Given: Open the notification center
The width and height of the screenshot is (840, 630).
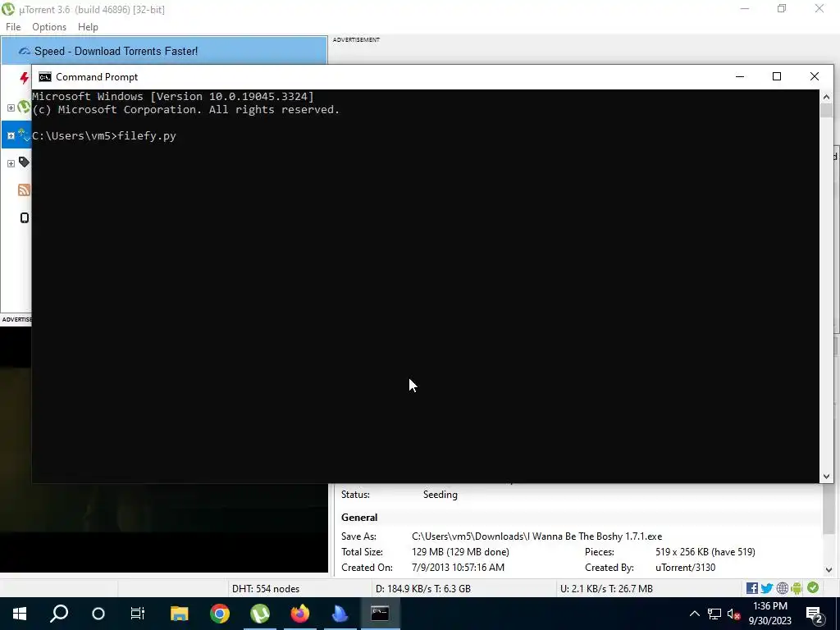Looking at the screenshot, I should pyautogui.click(x=815, y=614).
